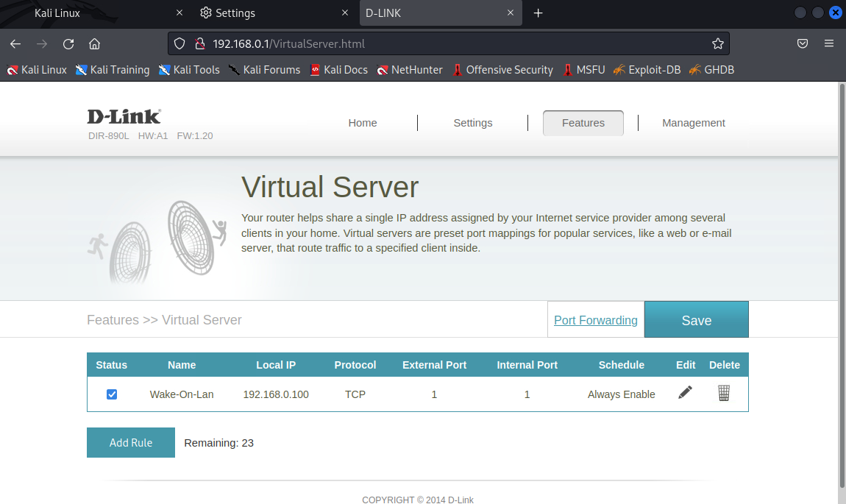Open the NetHunter bookmark
Viewport: 846px width, 504px height.
(410, 70)
